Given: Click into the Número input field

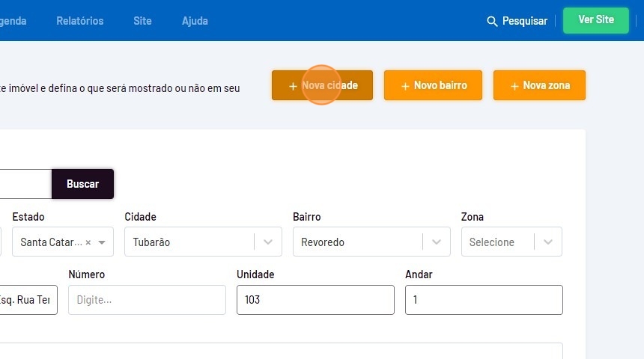Looking at the screenshot, I should coord(147,300).
